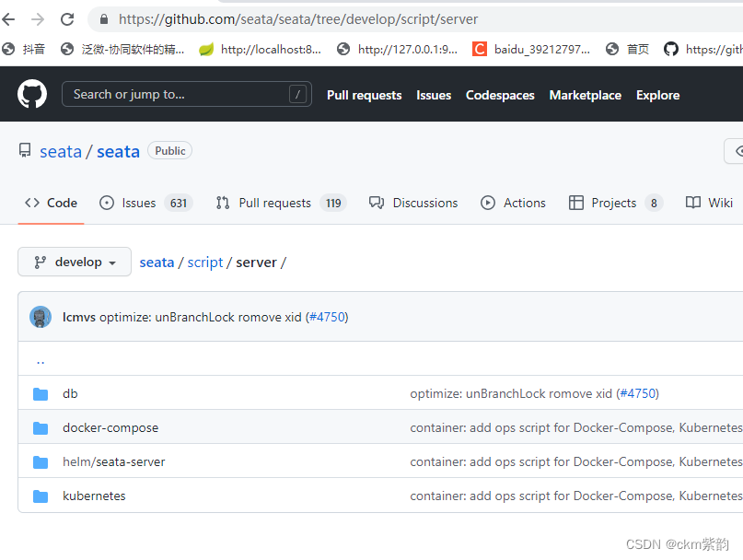
Task: Click the Public repository badge
Action: coord(169,150)
